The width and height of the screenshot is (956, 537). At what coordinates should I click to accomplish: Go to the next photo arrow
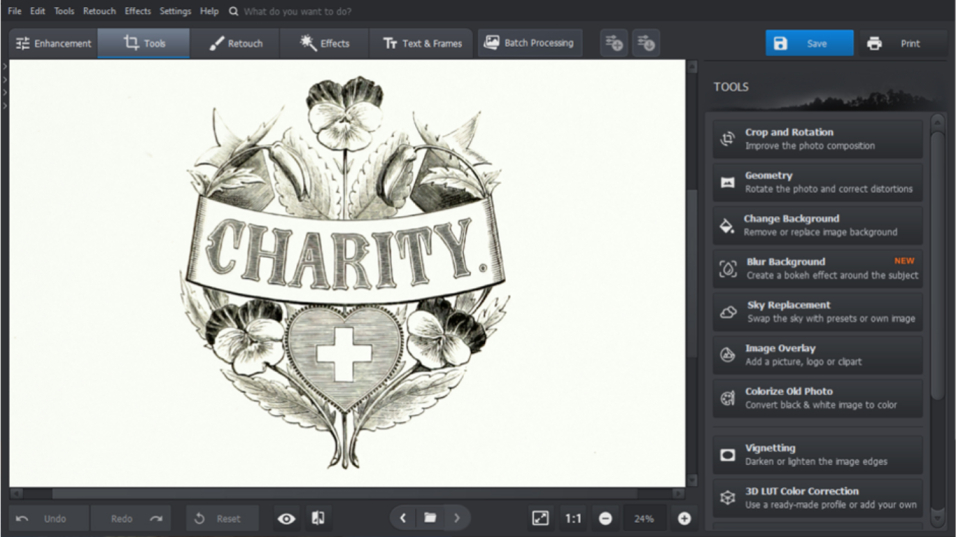click(457, 518)
